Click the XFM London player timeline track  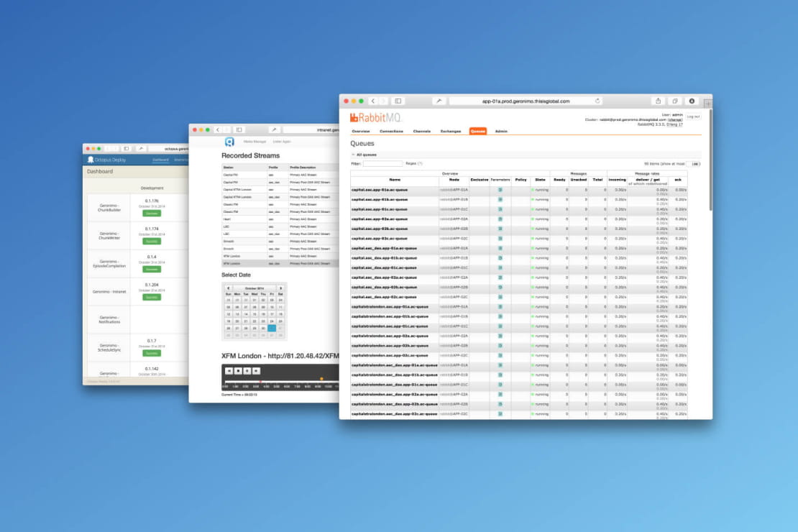point(281,380)
